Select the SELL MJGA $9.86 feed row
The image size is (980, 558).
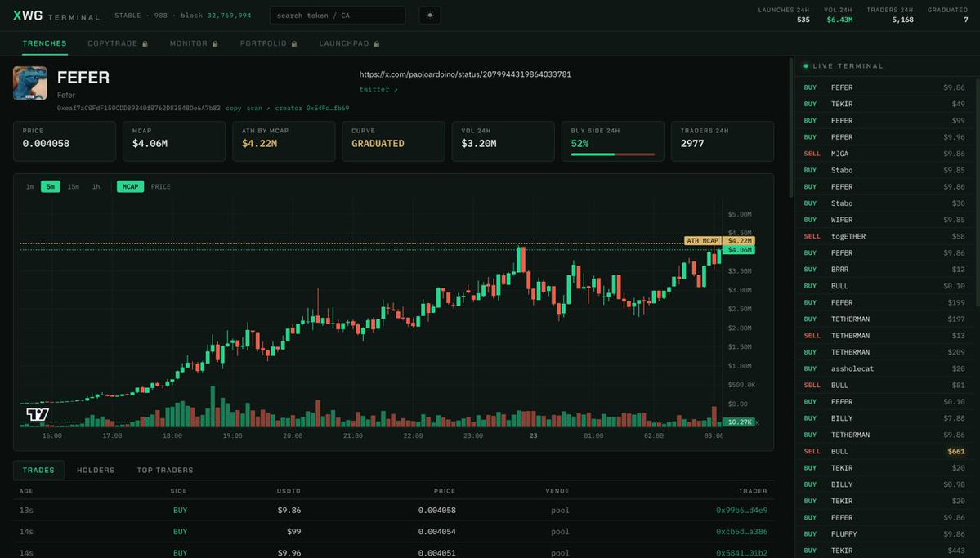[884, 153]
